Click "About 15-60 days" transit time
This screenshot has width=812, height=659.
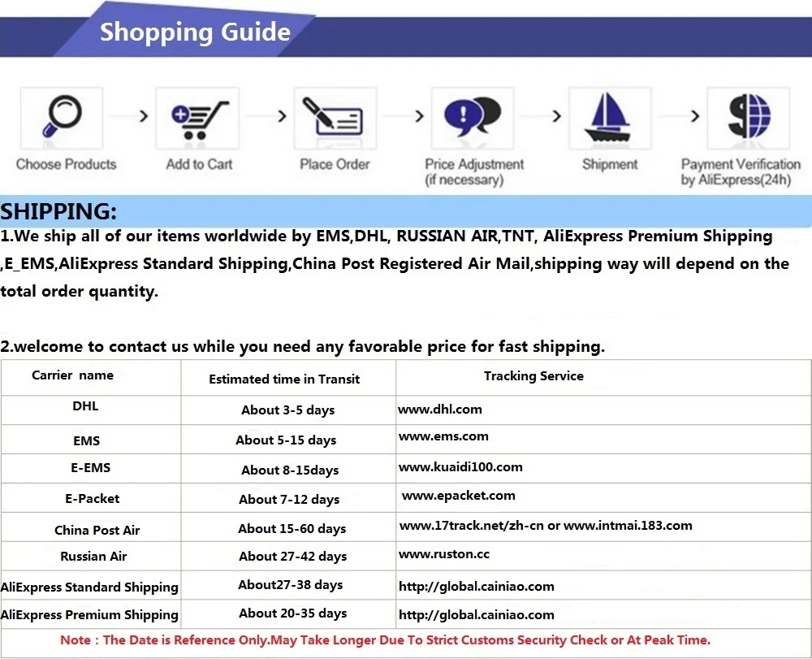[x=292, y=529]
